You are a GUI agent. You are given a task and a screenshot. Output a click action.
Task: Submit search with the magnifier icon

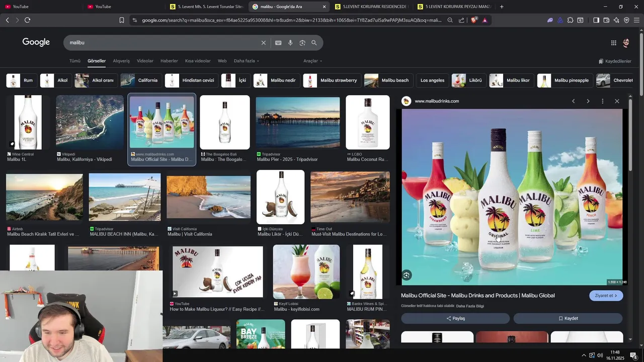pos(314,43)
